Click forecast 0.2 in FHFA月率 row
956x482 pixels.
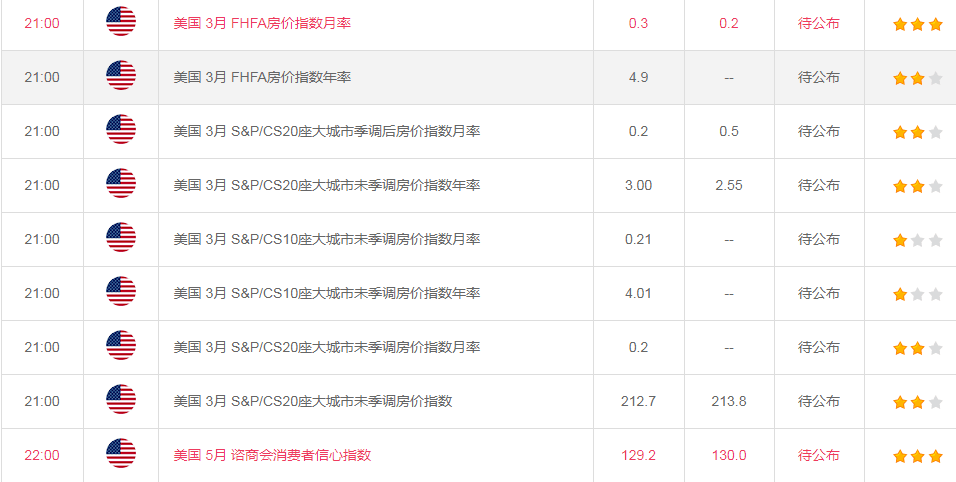[729, 23]
